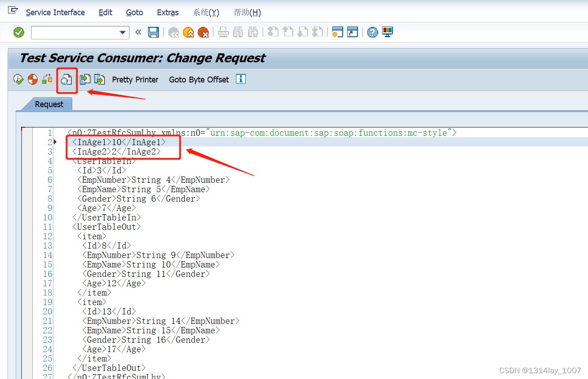Image resolution: width=588 pixels, height=379 pixels.
Task: Open the window system menu icon
Action: pos(13,9)
